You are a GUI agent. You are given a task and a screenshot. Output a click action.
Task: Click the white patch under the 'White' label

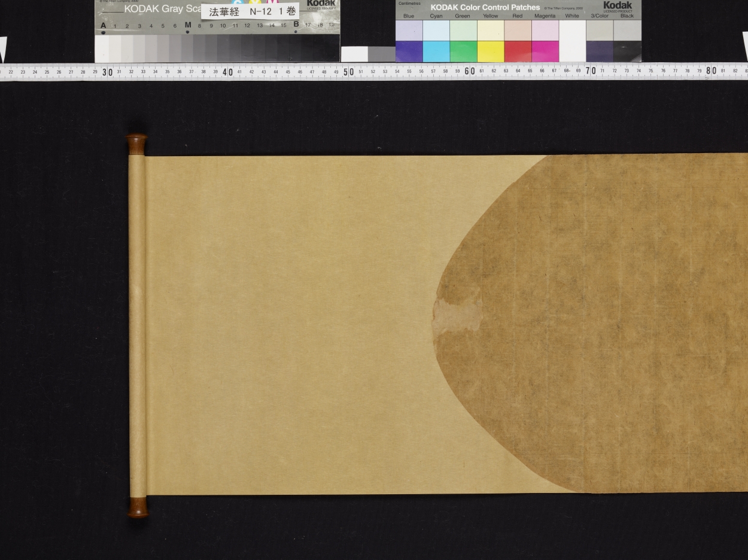pos(573,41)
